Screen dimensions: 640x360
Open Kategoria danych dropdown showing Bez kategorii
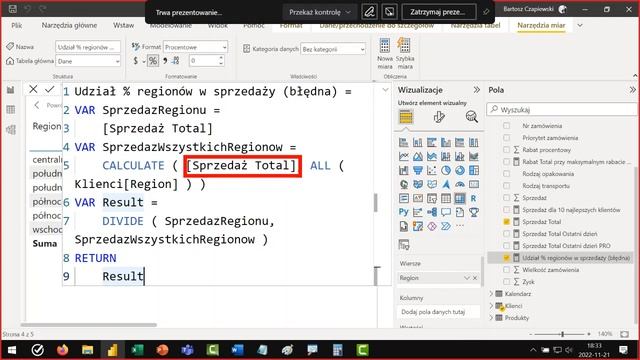coord(333,49)
